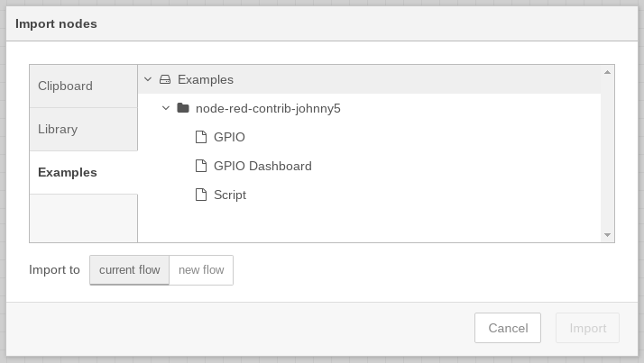
Task: Click the node-red-contrib-johnny5 folder label
Action: [x=268, y=108]
